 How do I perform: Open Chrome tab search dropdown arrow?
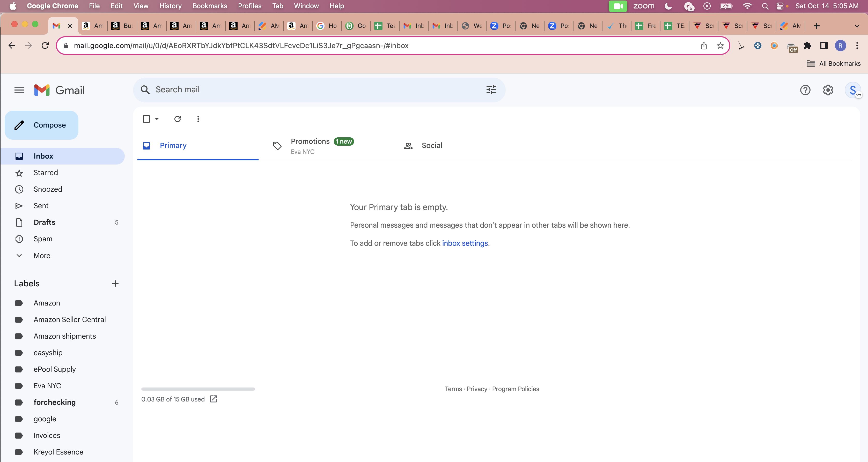pyautogui.click(x=857, y=26)
